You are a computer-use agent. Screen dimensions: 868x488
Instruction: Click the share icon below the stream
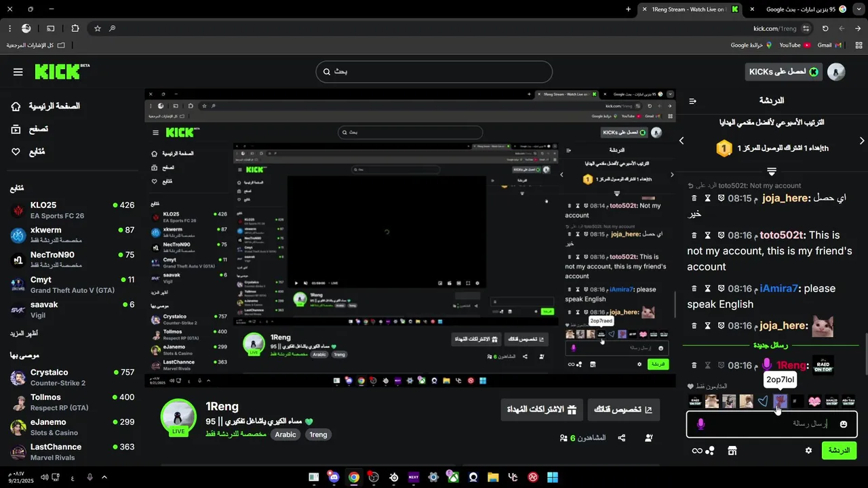[622, 439]
